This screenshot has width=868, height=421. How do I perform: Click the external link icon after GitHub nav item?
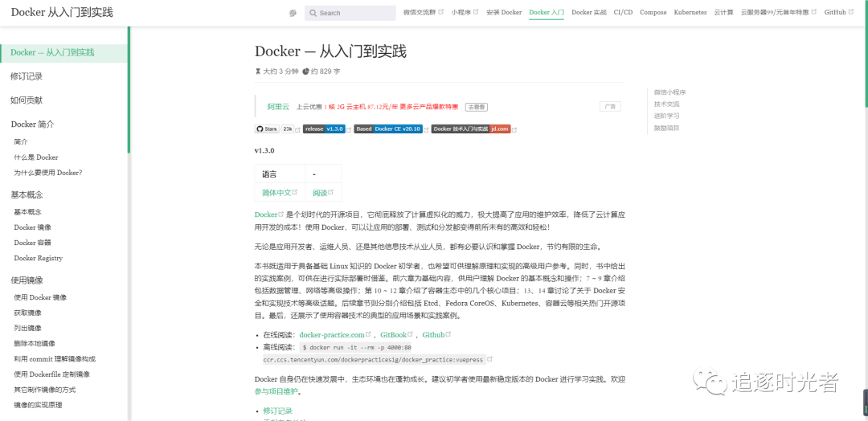851,11
